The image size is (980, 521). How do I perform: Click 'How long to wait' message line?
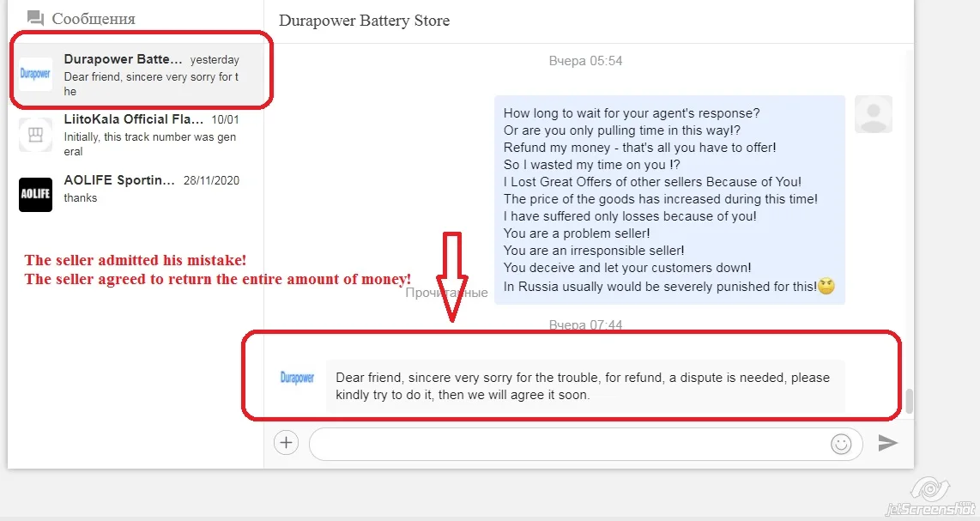click(632, 113)
